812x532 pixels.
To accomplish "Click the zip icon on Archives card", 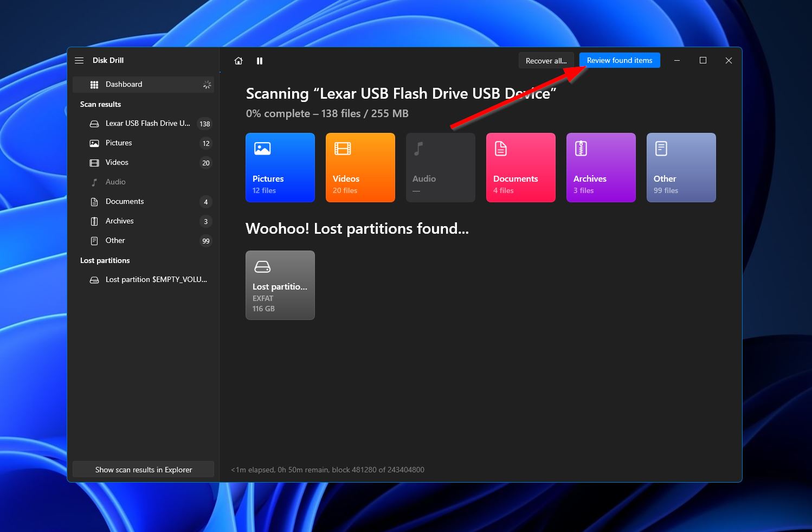I will click(581, 149).
